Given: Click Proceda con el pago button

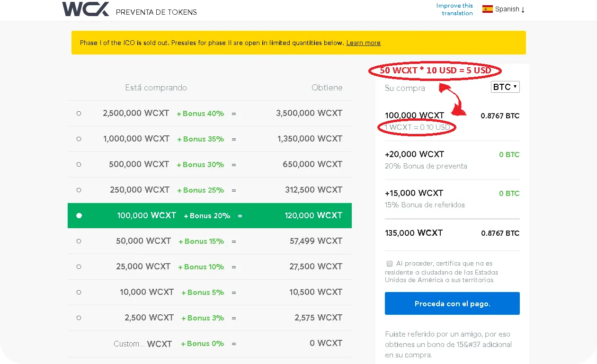Looking at the screenshot, I should (452, 303).
